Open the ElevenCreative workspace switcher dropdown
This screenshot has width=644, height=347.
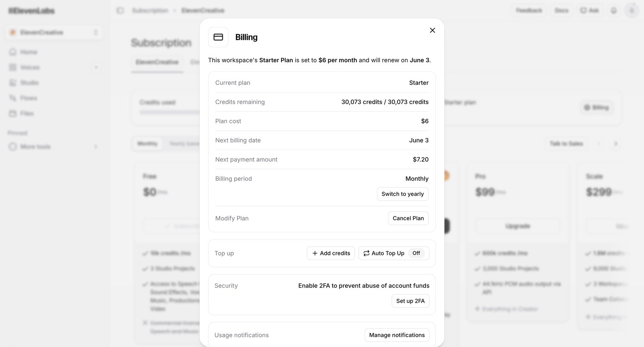pos(54,32)
